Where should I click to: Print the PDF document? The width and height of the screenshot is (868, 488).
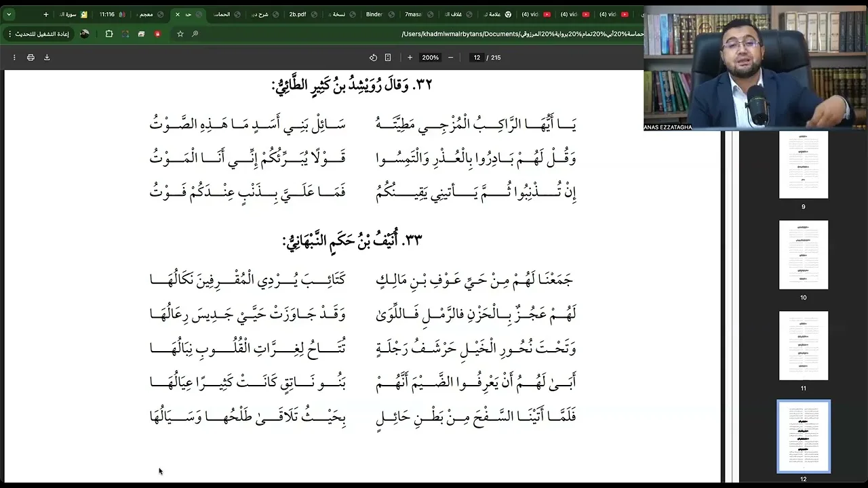tap(31, 58)
